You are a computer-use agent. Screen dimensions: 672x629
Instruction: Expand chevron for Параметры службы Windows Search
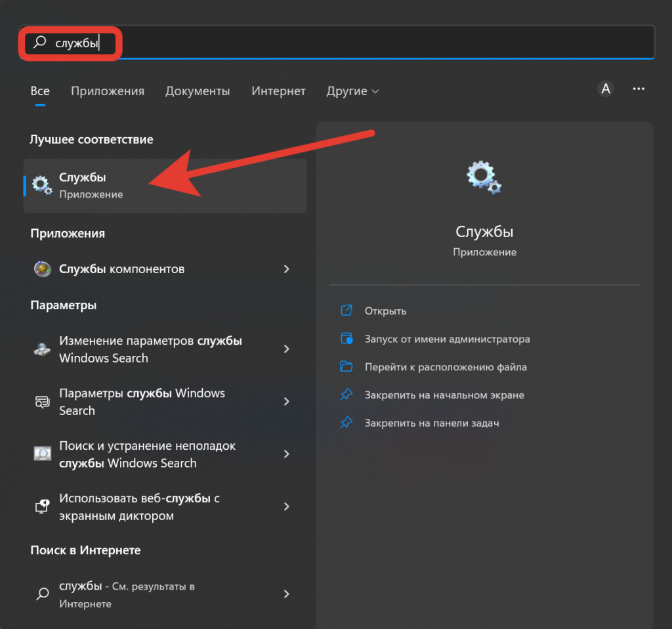286,401
